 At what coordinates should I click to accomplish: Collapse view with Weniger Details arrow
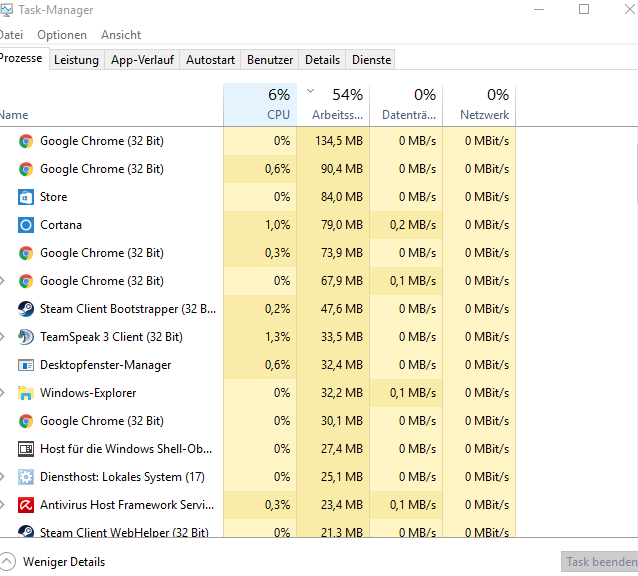(8, 562)
